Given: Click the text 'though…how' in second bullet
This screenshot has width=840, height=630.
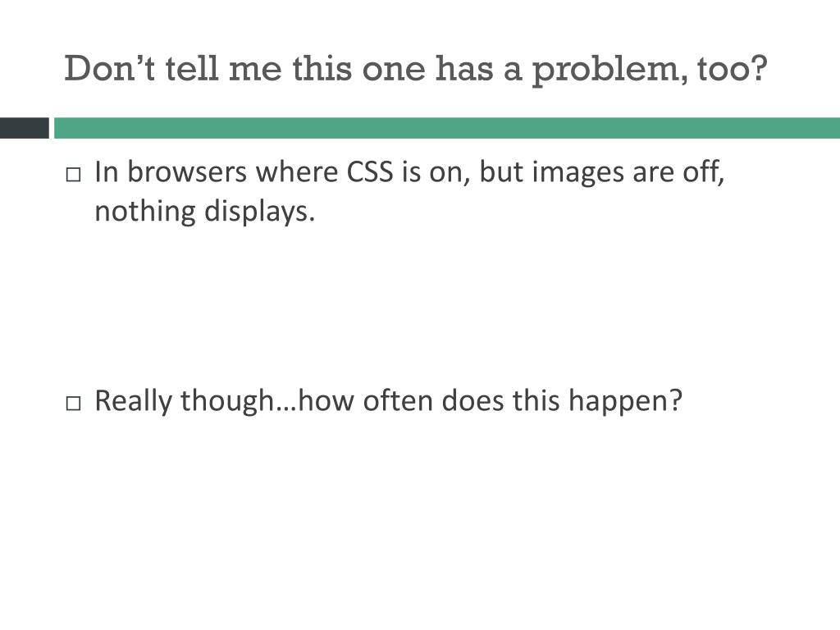Looking at the screenshot, I should (x=267, y=401).
